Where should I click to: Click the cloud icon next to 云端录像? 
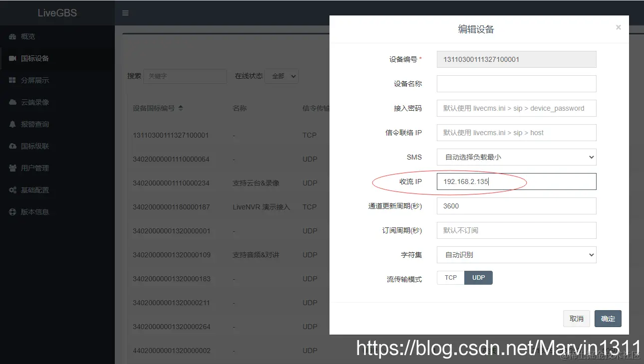point(12,102)
